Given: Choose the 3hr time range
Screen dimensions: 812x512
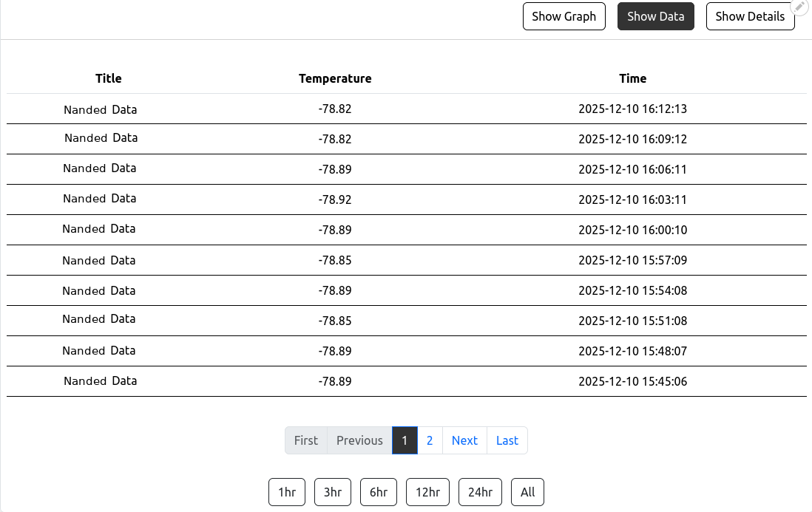Looking at the screenshot, I should (x=333, y=492).
